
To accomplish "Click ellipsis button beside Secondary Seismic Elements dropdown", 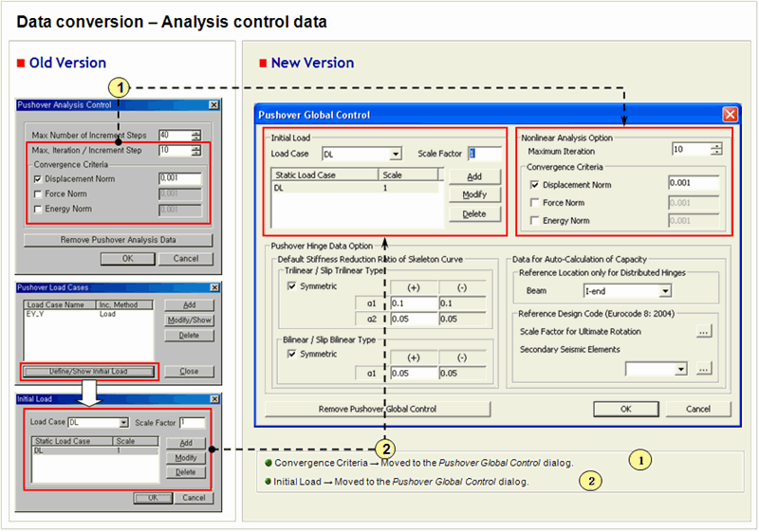I will pos(703,368).
